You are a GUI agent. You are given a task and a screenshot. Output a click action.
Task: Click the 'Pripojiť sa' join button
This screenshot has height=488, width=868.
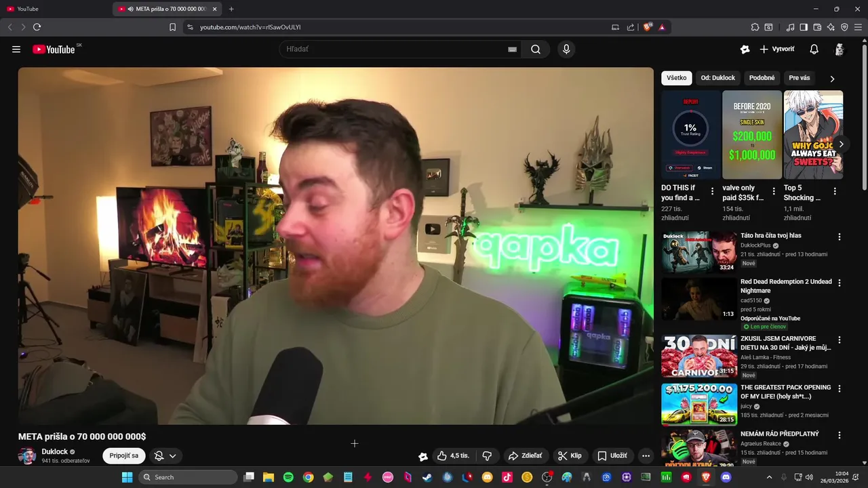click(x=124, y=455)
